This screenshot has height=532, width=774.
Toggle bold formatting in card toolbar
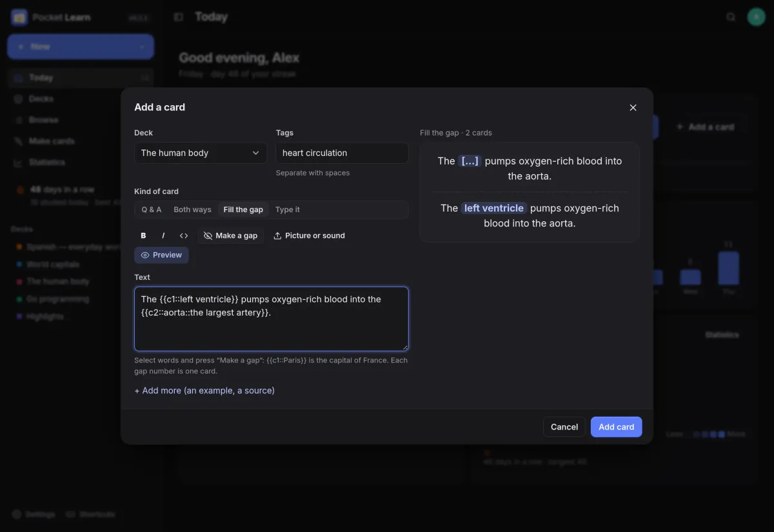(x=143, y=236)
